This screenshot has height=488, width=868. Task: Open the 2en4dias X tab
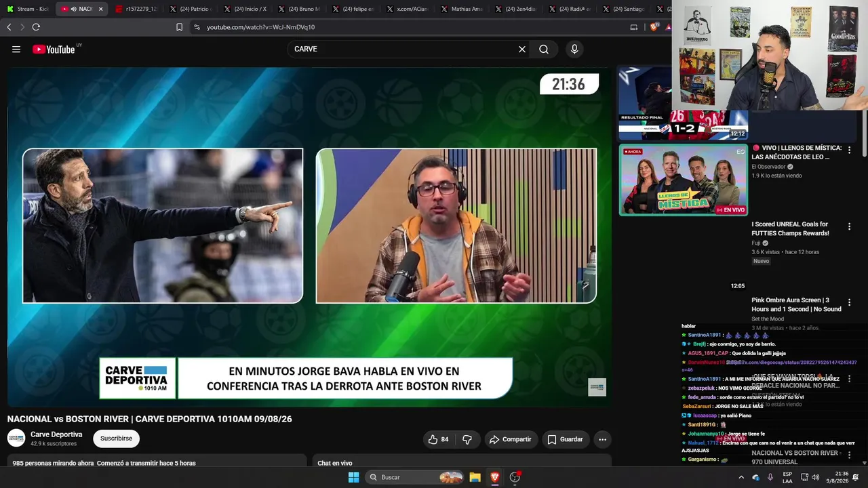[515, 9]
